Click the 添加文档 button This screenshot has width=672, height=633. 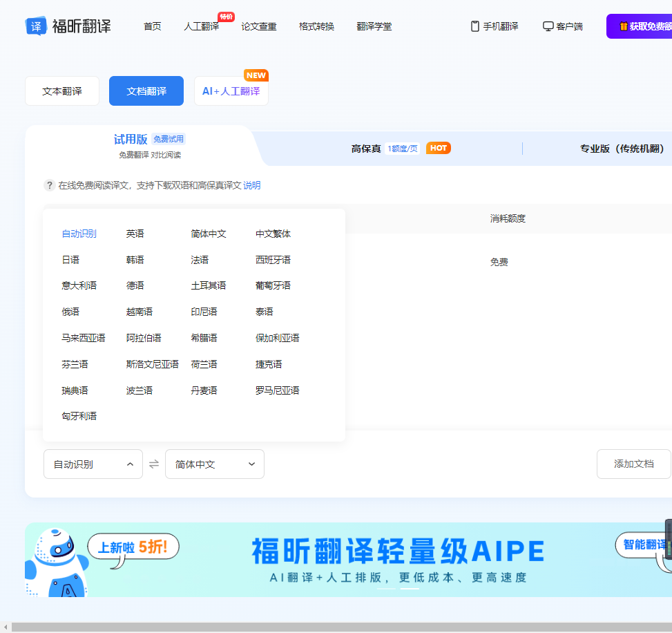(x=634, y=464)
